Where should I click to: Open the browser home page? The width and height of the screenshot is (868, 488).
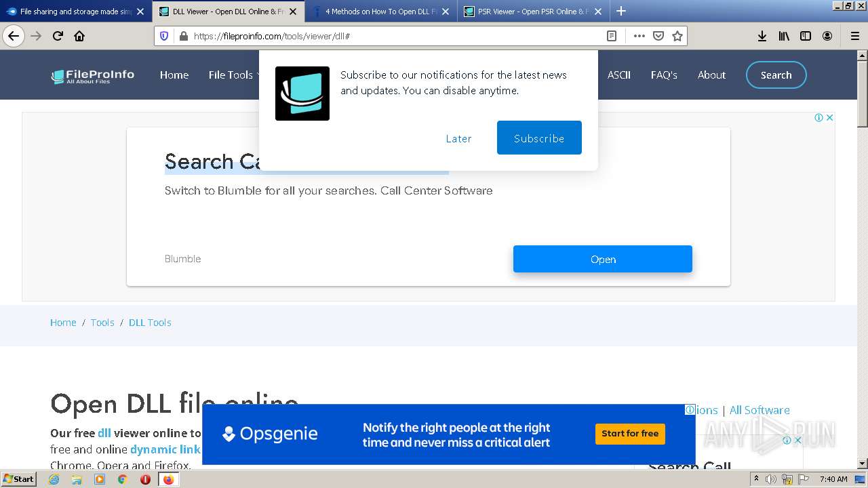79,36
